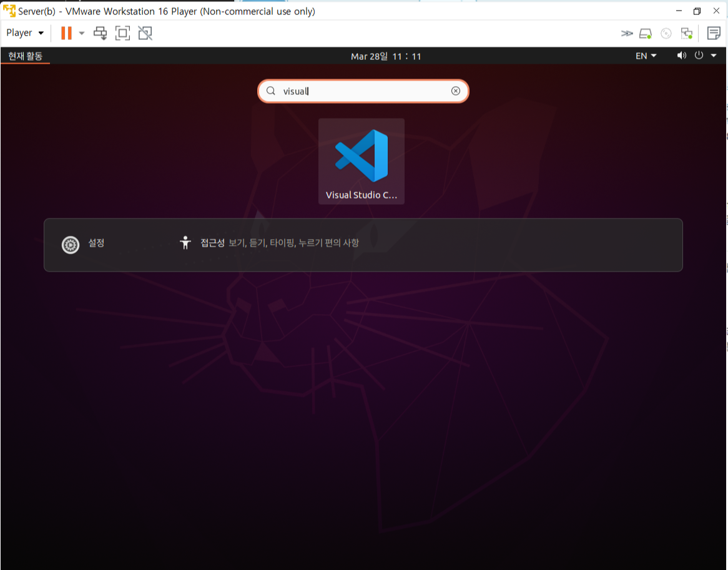Open the VMware Player menu
The height and width of the screenshot is (570, 728).
coord(24,33)
